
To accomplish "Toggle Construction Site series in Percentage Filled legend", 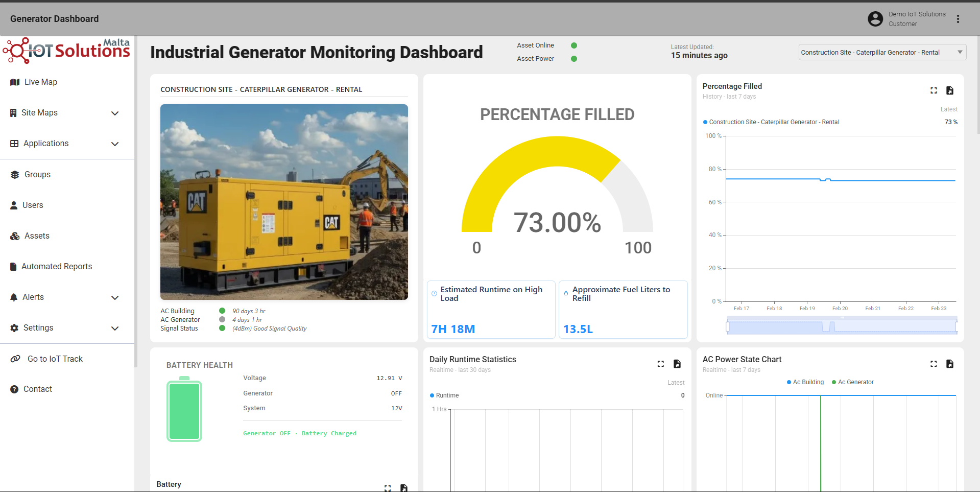I will pos(771,122).
